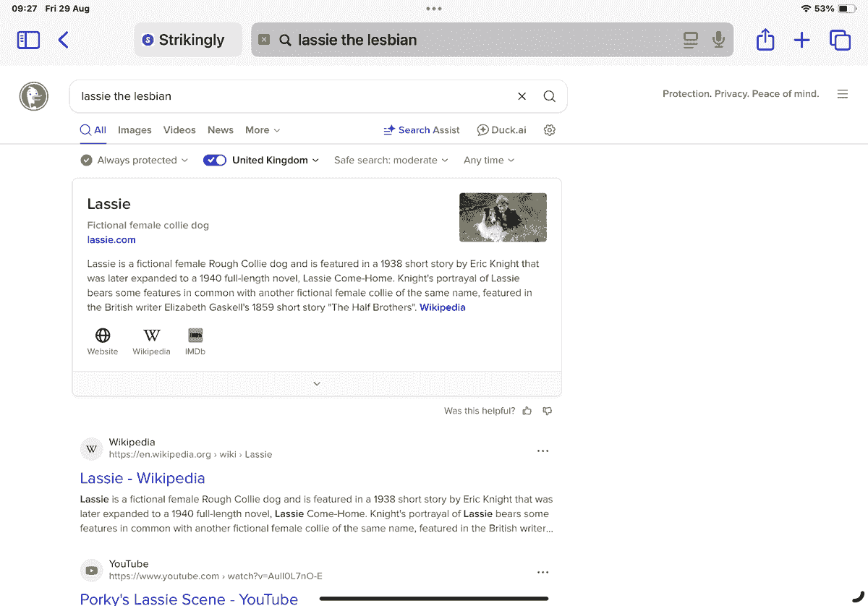Expand the Always protected dropdown
The width and height of the screenshot is (868, 606).
click(135, 161)
